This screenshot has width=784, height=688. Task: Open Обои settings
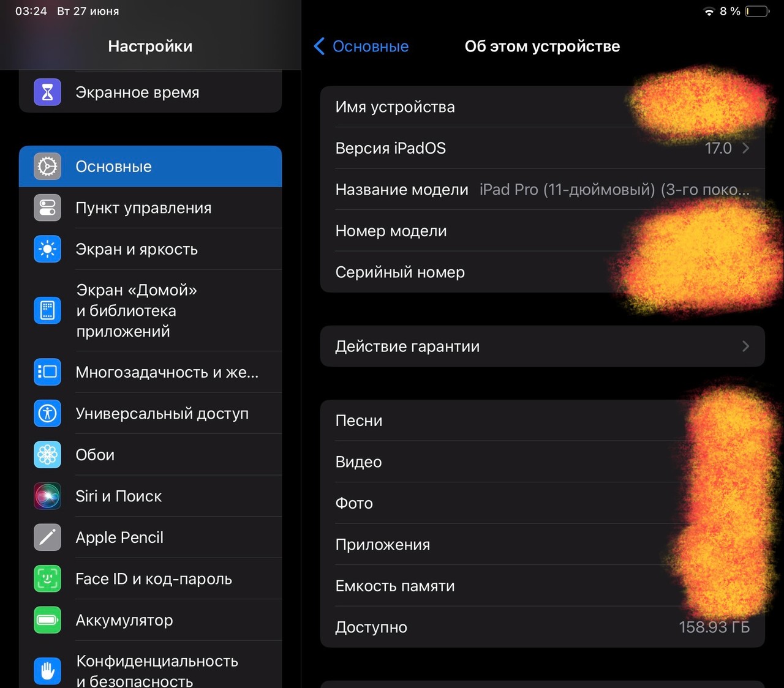[x=150, y=455]
